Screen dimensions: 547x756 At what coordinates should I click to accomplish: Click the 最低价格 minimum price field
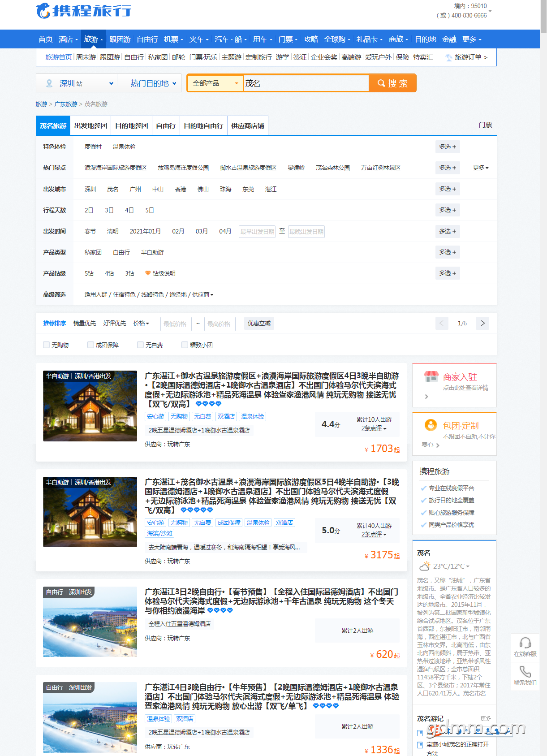[175, 324]
